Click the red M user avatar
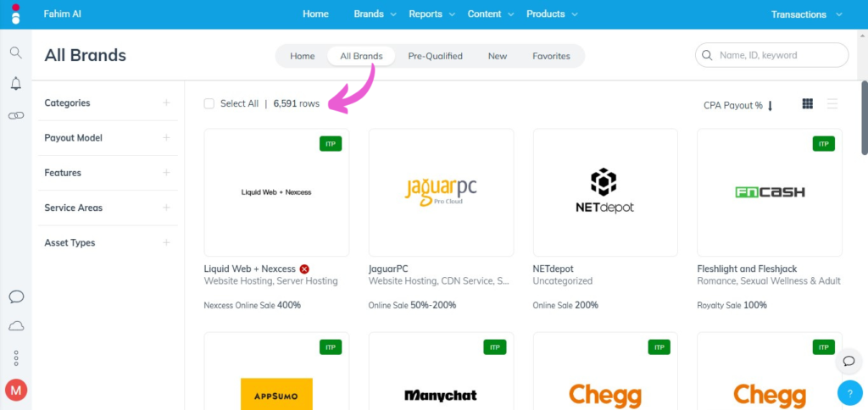 click(16, 390)
